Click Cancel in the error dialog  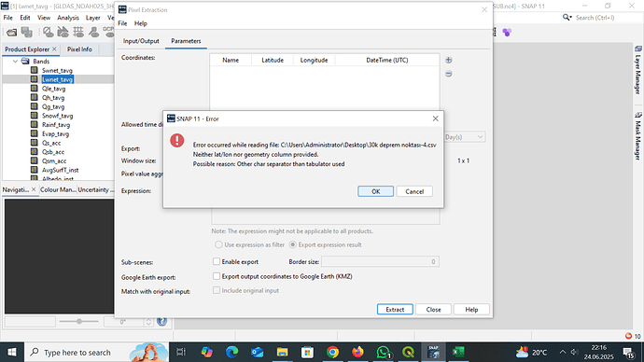(x=414, y=191)
